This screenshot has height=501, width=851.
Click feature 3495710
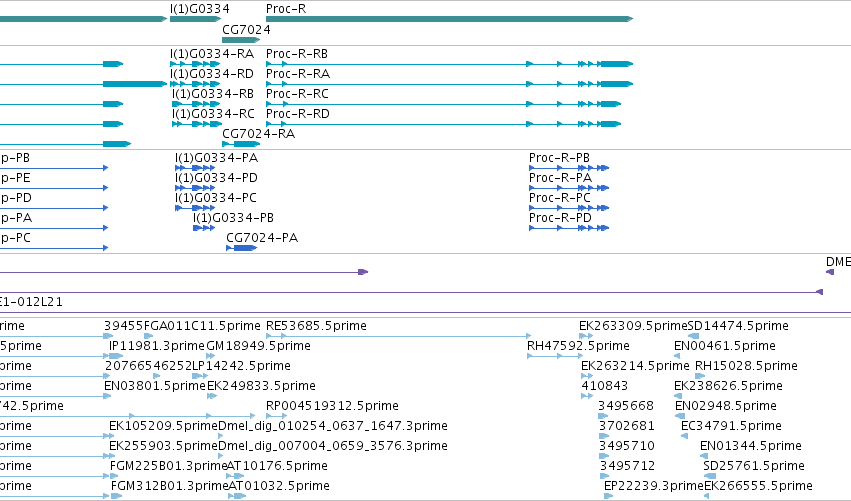click(x=627, y=446)
